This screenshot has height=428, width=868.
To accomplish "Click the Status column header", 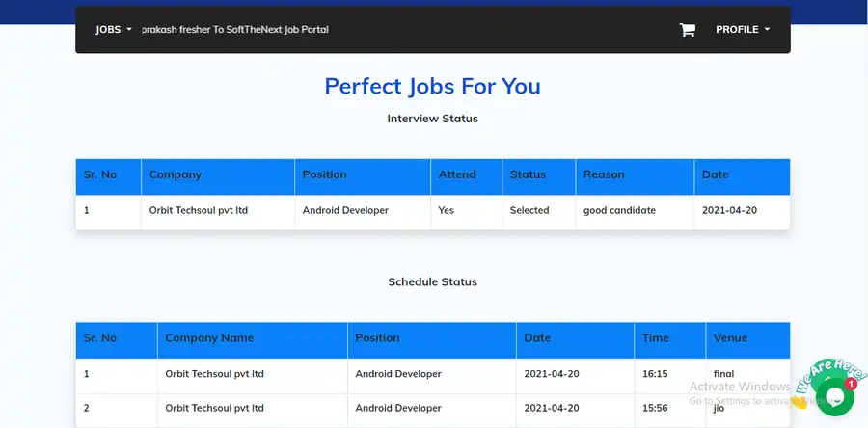I will point(528,174).
